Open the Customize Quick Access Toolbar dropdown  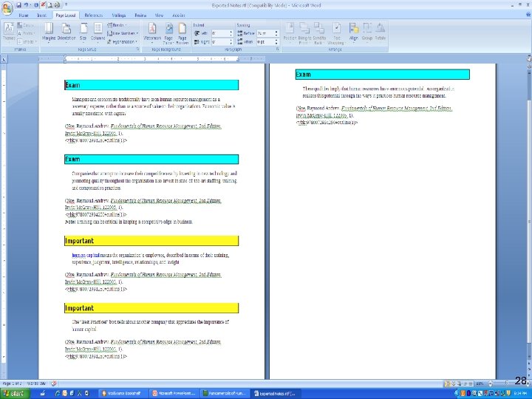click(x=66, y=4)
